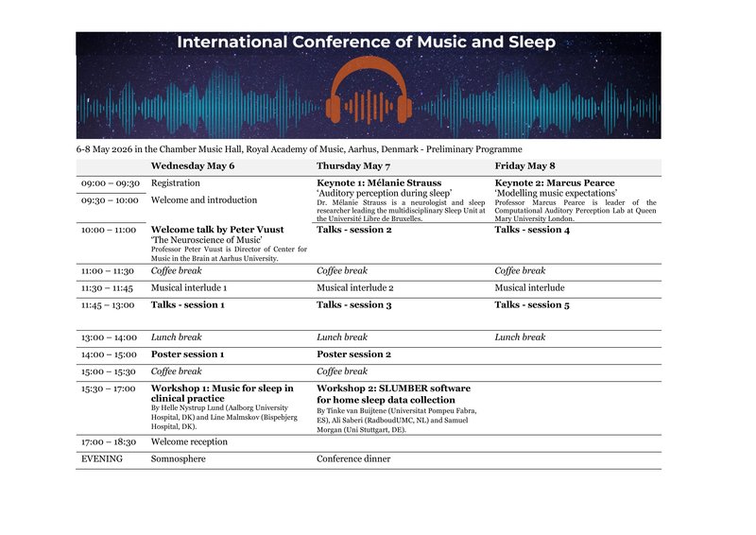Click the Somnosphere evening event

point(178,459)
